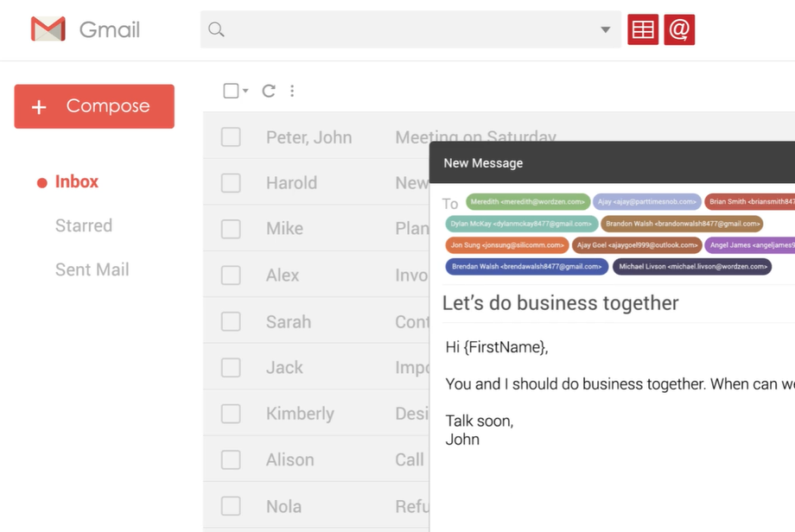Viewport: 795px width, 532px height.
Task: Switch to the Starred view
Action: pyautogui.click(x=83, y=225)
